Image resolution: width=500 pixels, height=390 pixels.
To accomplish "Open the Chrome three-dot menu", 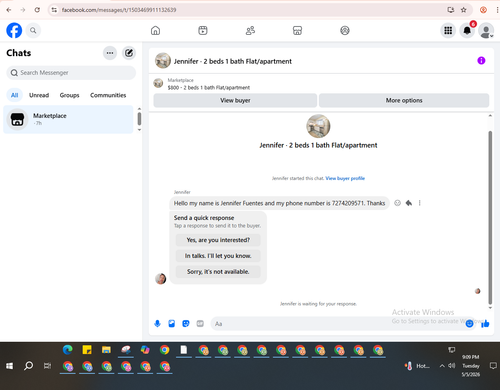I will click(x=497, y=10).
